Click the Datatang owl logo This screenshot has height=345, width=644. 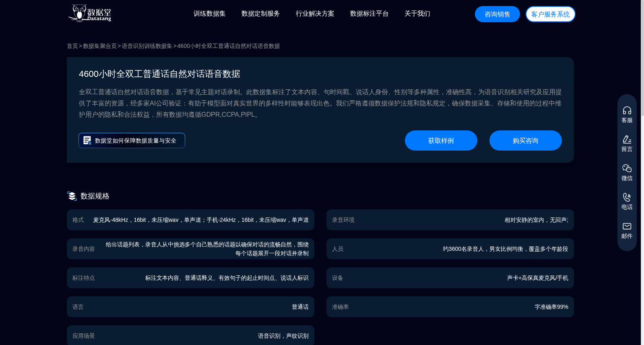[x=90, y=13]
